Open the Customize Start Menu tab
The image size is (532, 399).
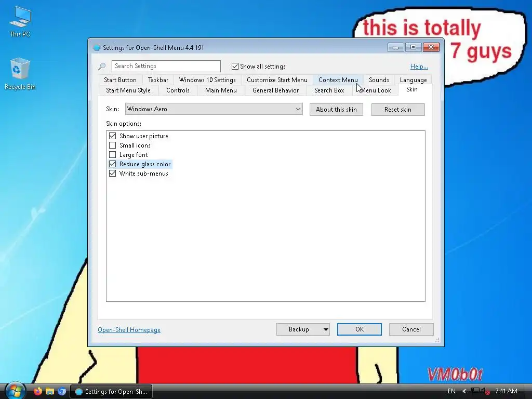tap(277, 80)
